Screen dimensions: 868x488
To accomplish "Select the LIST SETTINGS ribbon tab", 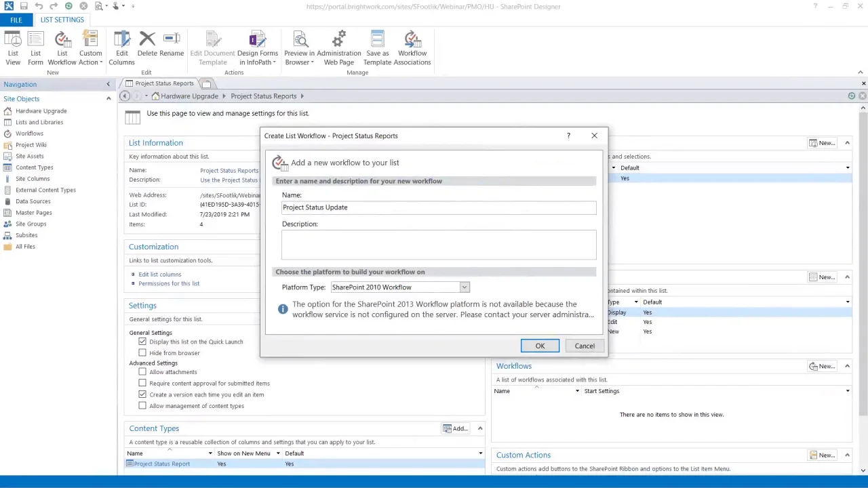I will pos(62,20).
